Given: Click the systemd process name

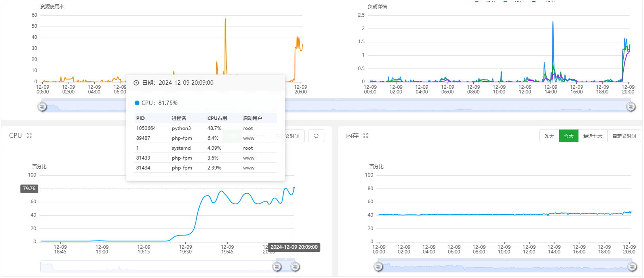Looking at the screenshot, I should click(181, 148).
